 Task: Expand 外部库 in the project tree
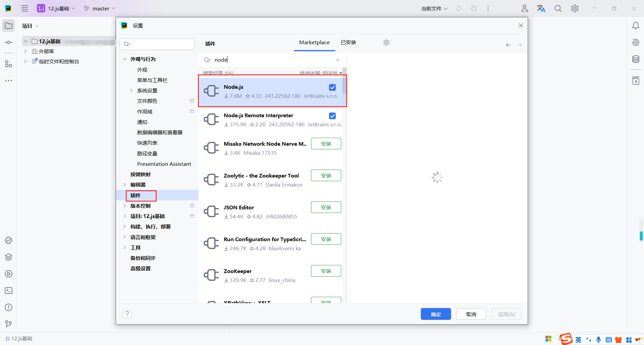click(x=25, y=51)
